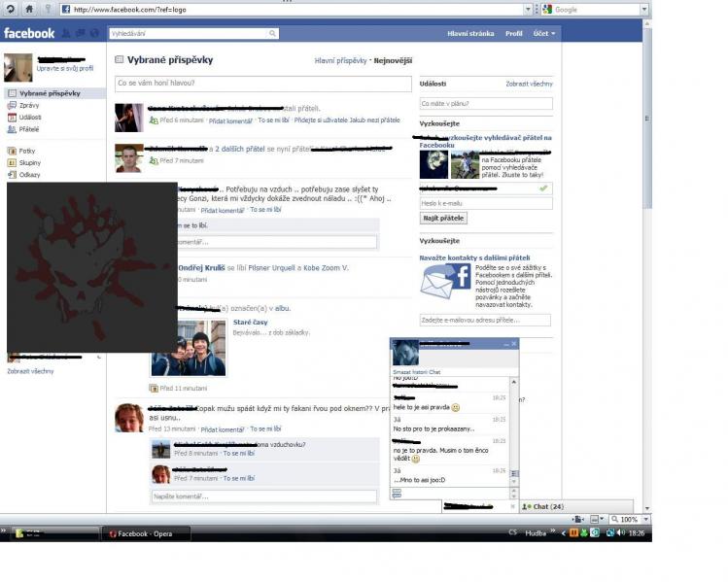Focus the Napište komentář field
The height and width of the screenshot is (582, 728).
tap(263, 496)
